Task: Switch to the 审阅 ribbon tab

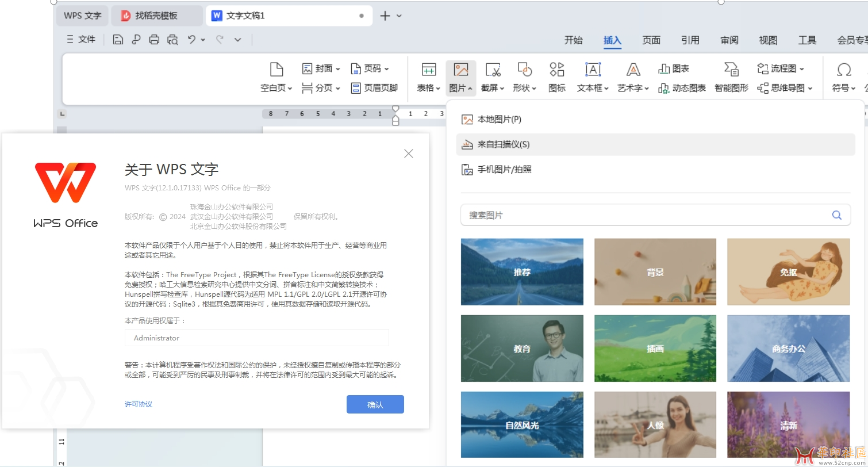Action: pyautogui.click(x=729, y=40)
